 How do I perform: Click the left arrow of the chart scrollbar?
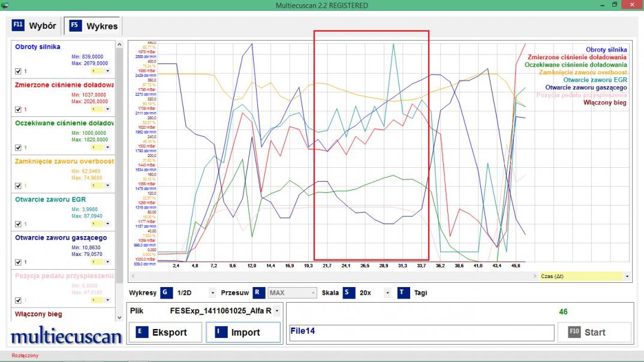pos(132,276)
